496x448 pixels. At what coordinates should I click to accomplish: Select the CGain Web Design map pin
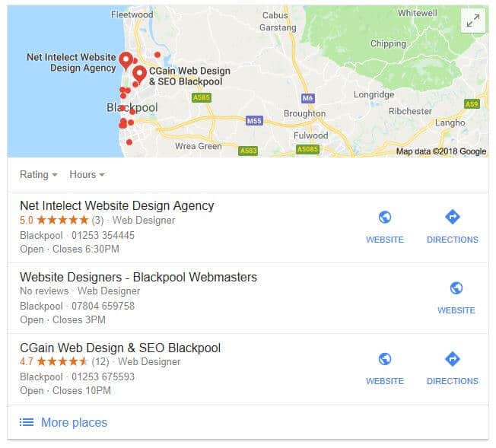tap(139, 75)
